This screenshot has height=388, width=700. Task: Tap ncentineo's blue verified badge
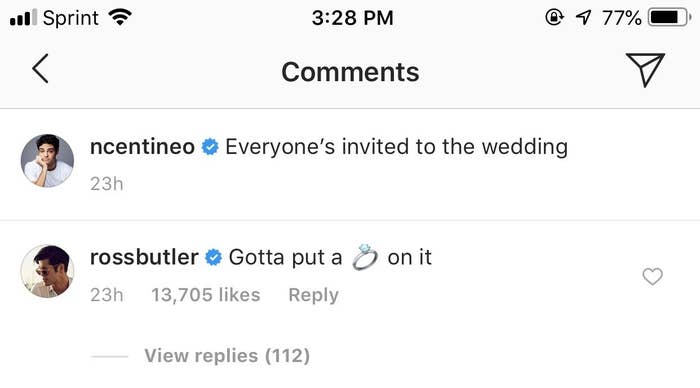pos(210,147)
